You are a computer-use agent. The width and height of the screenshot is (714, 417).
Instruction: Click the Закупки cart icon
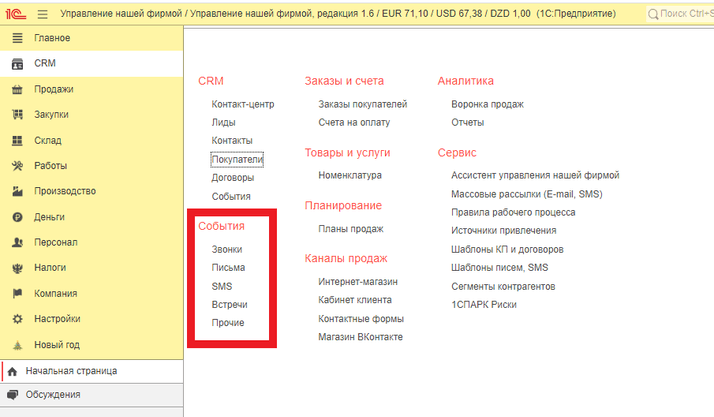click(x=17, y=114)
